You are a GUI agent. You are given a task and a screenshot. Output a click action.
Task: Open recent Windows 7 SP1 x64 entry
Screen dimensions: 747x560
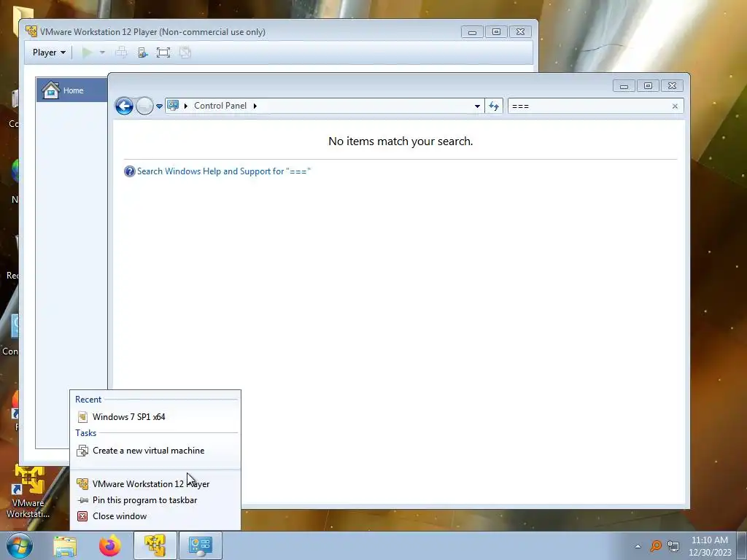coord(155,416)
